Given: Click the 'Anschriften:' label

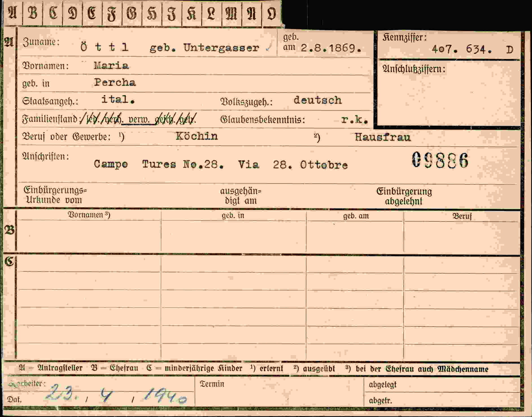Looking at the screenshot, I should [46, 156].
